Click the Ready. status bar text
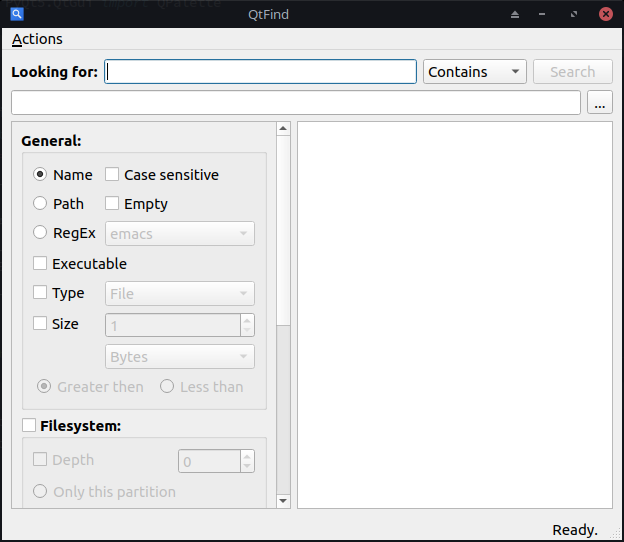The height and width of the screenshot is (542, 624). [x=575, y=530]
